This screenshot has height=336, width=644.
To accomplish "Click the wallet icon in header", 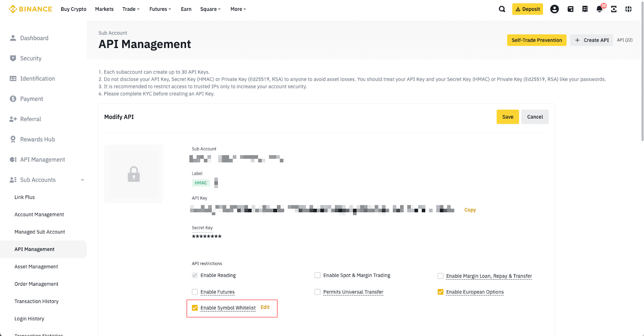I will pyautogui.click(x=570, y=9).
